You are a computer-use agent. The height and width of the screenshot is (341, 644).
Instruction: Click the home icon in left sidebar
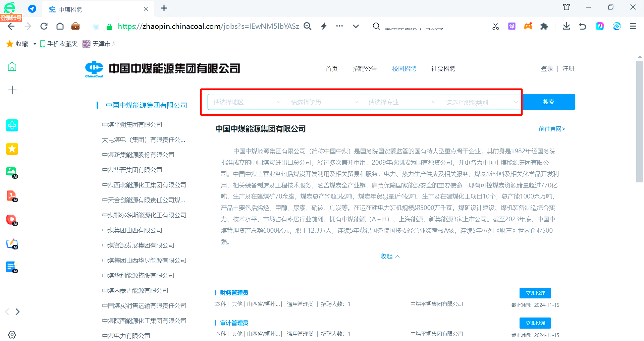pos(12,67)
